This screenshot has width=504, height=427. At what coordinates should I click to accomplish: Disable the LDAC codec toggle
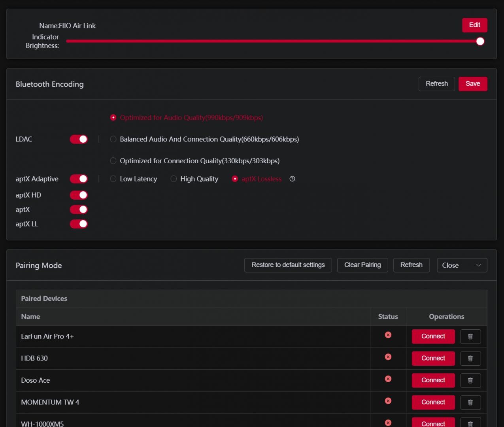click(79, 139)
